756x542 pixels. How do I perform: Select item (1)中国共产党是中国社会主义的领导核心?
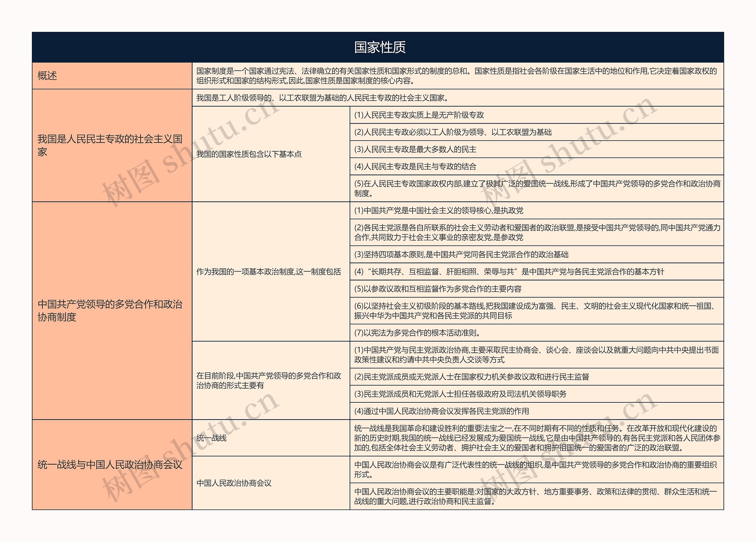pyautogui.click(x=537, y=210)
